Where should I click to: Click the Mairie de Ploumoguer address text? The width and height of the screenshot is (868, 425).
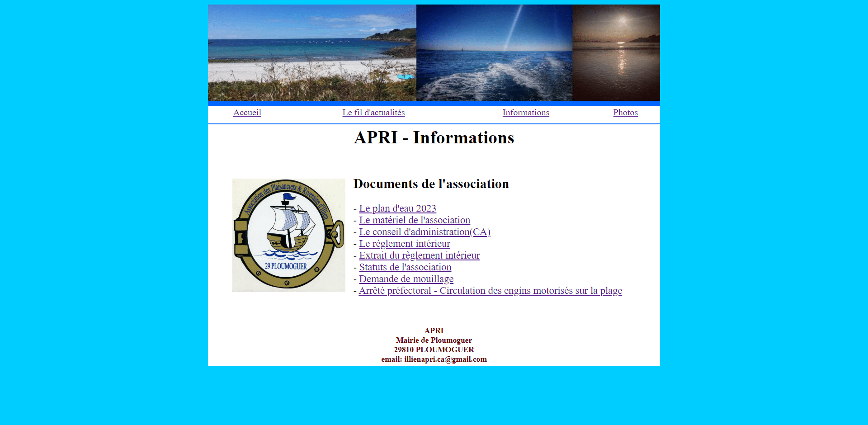click(434, 340)
